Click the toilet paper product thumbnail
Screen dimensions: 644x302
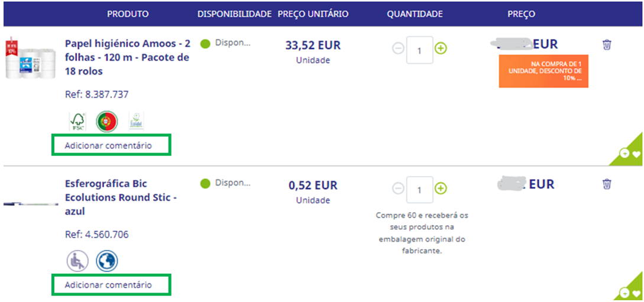[x=32, y=57]
